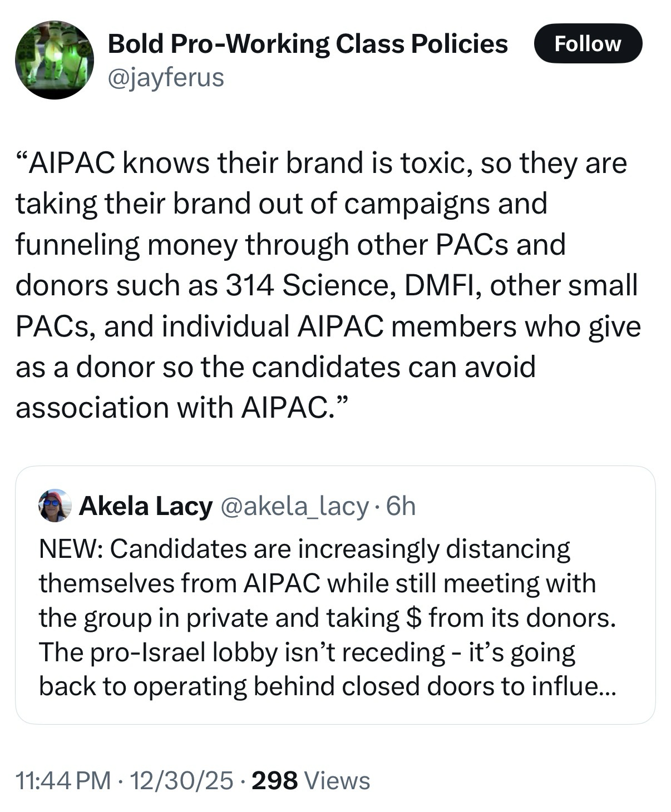Screen dimensions: 671x812
Task: Click the Bold Pro-Working Class Policies profile avatar
Action: click(54, 60)
